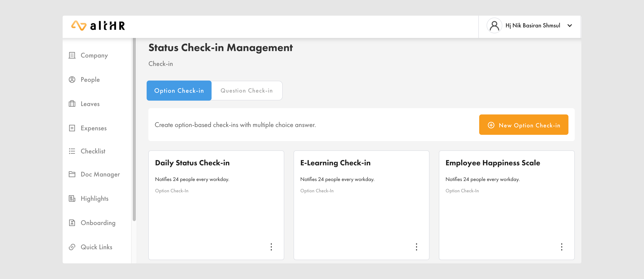Open Daily Status Check-in options menu
644x279 pixels.
[x=271, y=247]
